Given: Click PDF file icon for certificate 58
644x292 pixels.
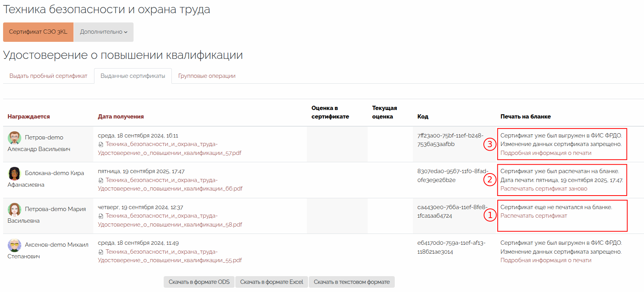Looking at the screenshot, I should coord(101,216).
